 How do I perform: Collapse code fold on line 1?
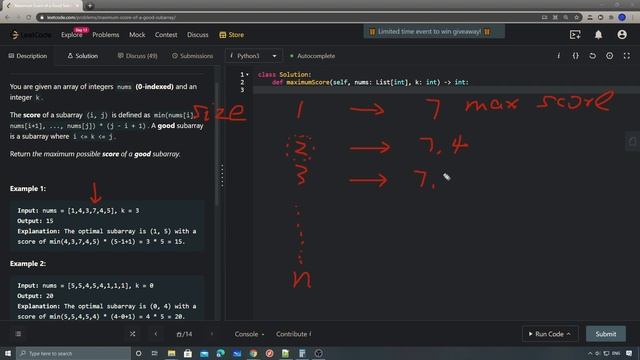click(247, 75)
